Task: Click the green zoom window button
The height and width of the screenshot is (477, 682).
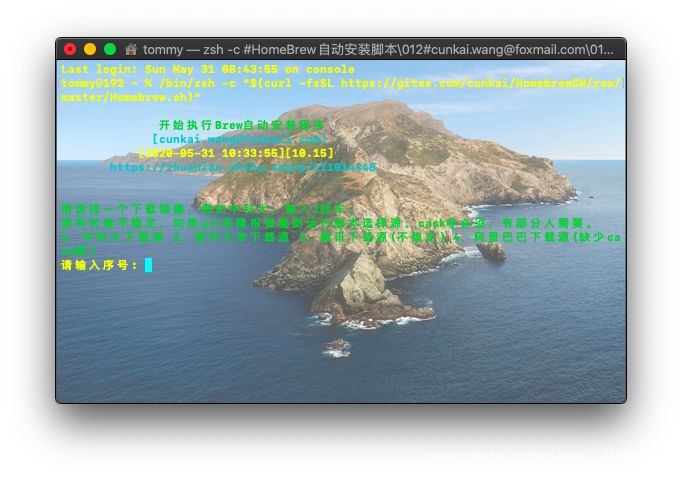Action: point(110,49)
